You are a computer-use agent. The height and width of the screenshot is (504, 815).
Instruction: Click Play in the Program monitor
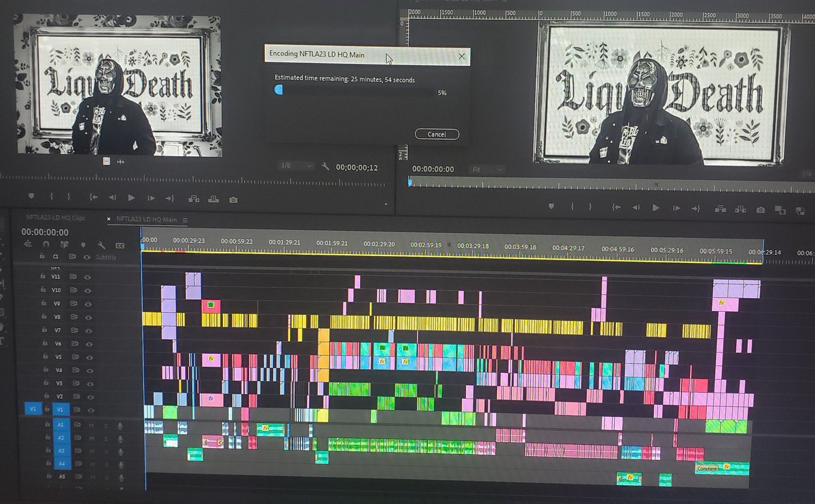coord(655,208)
